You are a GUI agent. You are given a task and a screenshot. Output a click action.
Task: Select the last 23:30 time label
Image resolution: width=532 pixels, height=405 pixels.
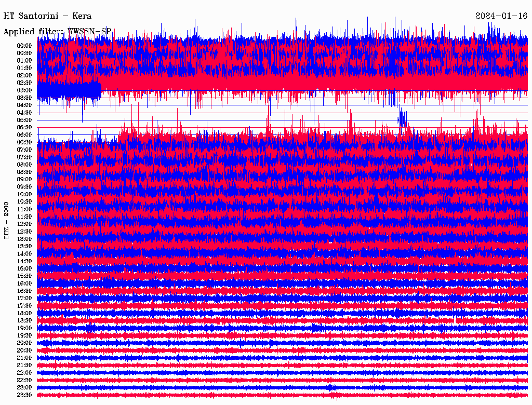pos(24,395)
